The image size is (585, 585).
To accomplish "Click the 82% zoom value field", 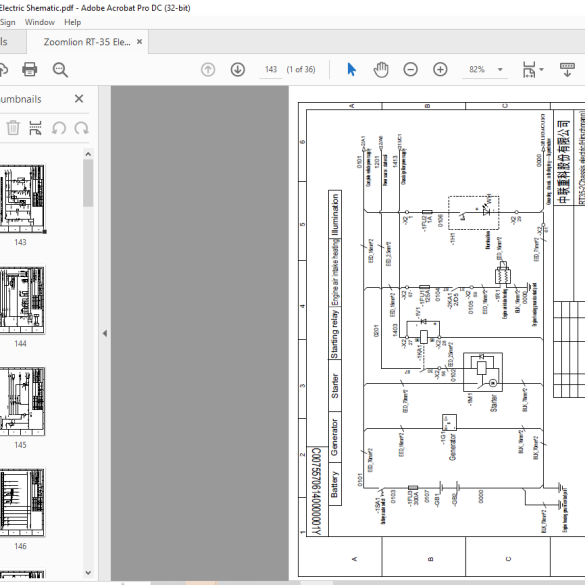I will coord(477,69).
